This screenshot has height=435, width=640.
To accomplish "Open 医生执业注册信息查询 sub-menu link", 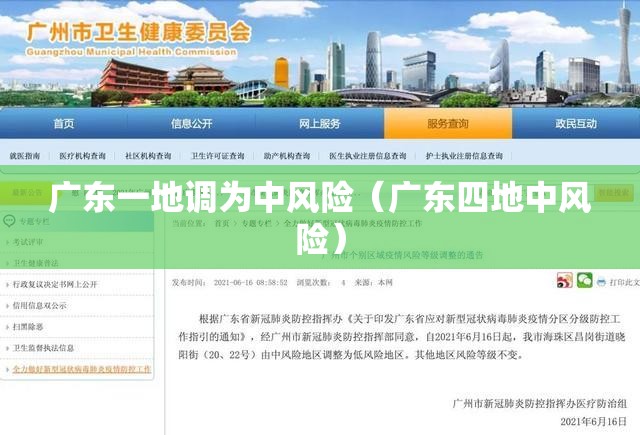I will pos(368,156).
